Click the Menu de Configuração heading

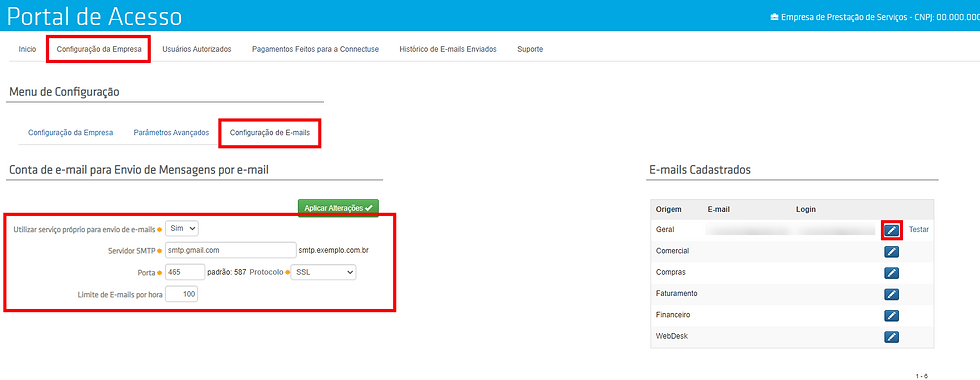[x=64, y=92]
